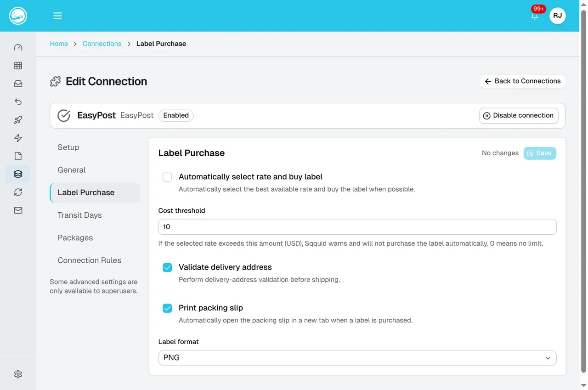
Task: Click the puzzle piece icon beside Edit Connection
Action: [56, 82]
